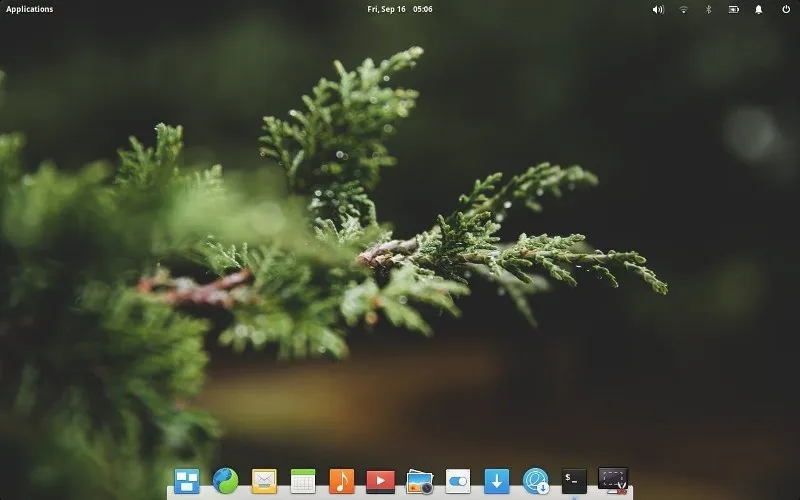
Task: Open the Terminal from the dock
Action: coord(574,481)
